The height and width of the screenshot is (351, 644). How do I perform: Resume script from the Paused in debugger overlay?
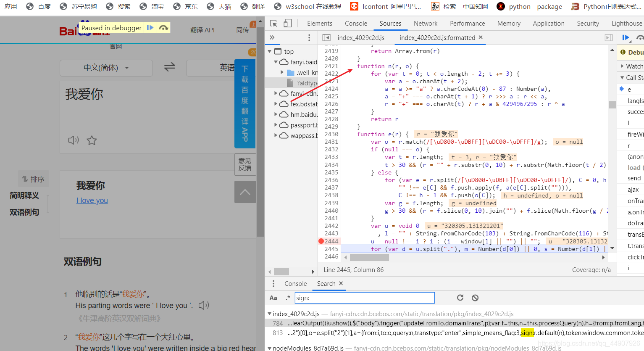pyautogui.click(x=150, y=28)
